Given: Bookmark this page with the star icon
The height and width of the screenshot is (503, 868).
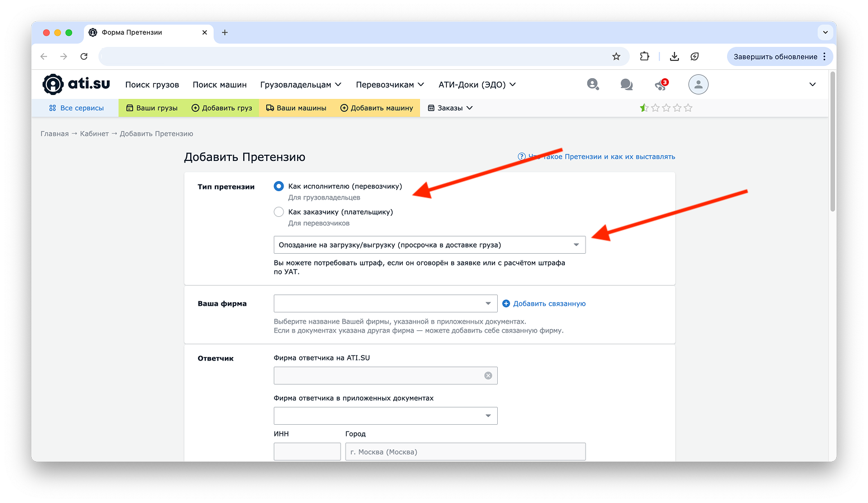Looking at the screenshot, I should pos(616,56).
